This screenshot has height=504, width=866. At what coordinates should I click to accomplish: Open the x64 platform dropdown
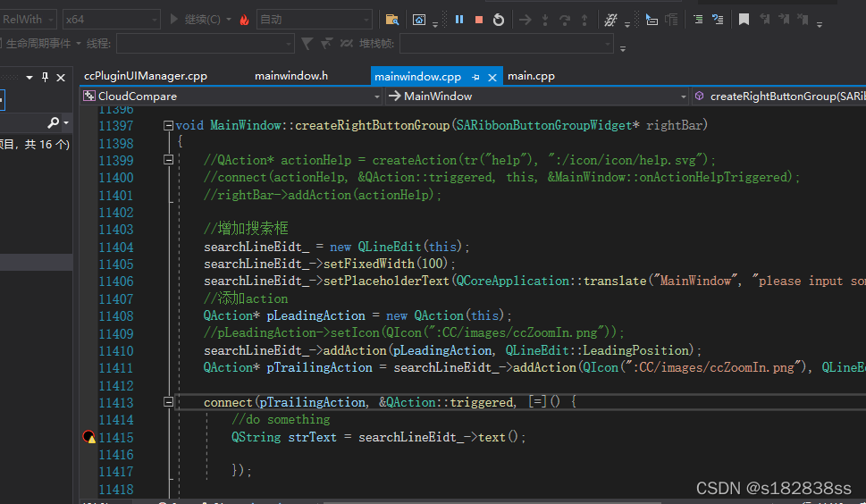click(x=112, y=20)
